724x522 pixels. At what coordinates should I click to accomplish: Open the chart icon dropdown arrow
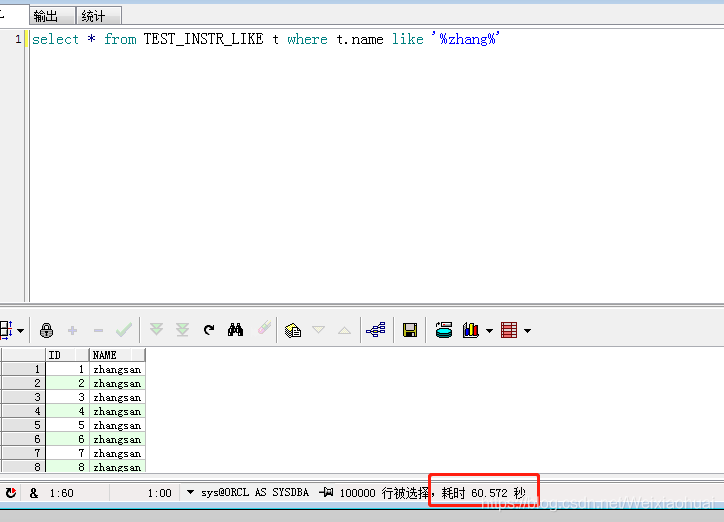tap(489, 331)
